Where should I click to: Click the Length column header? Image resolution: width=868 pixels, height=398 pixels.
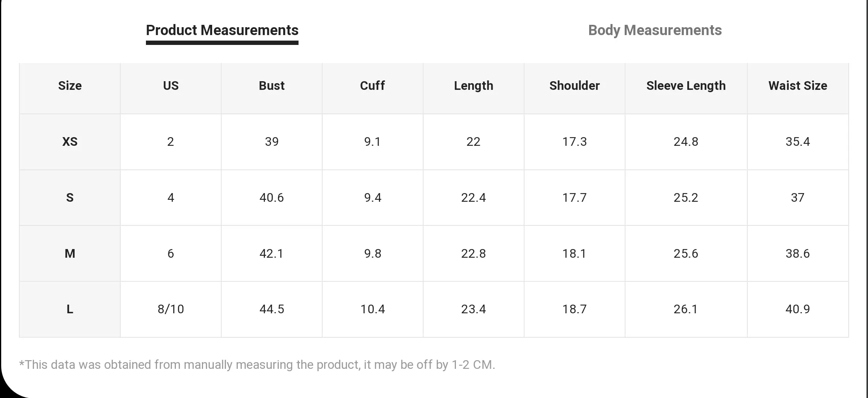pos(473,86)
